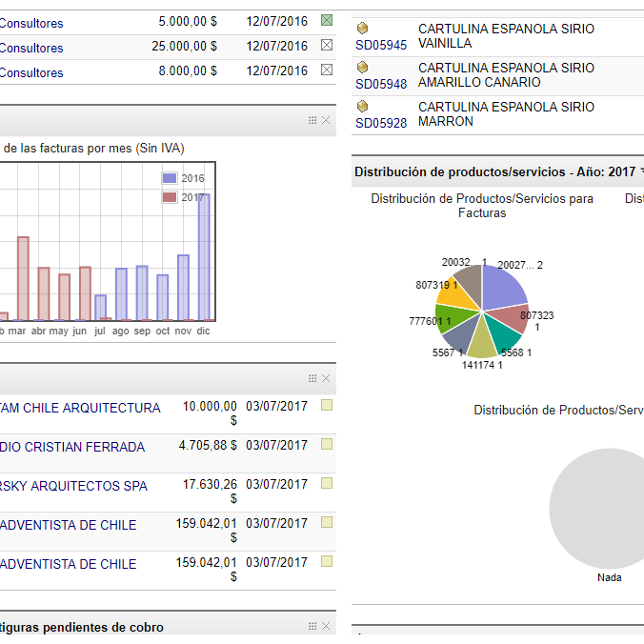Click 12/07/2016 date in 8.000,00 $ row

(x=276, y=70)
